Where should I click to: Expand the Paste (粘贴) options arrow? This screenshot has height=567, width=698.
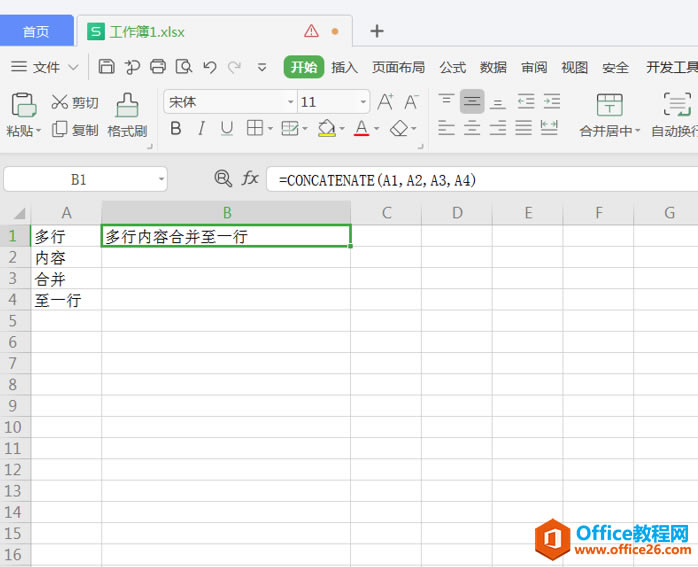coord(38,131)
